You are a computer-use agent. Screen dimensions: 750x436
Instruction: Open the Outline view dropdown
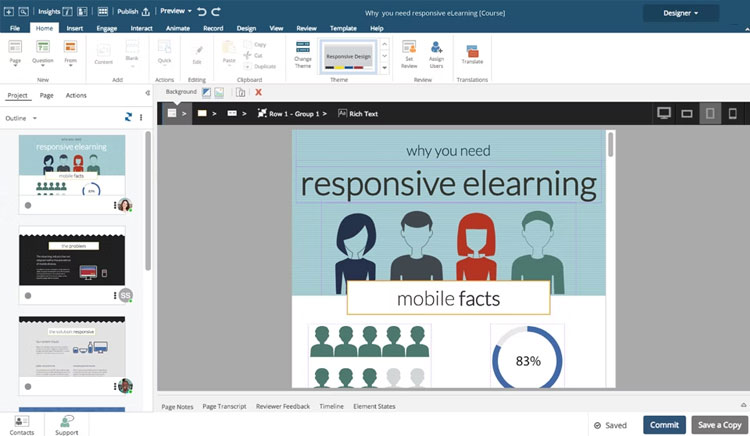pyautogui.click(x=21, y=118)
